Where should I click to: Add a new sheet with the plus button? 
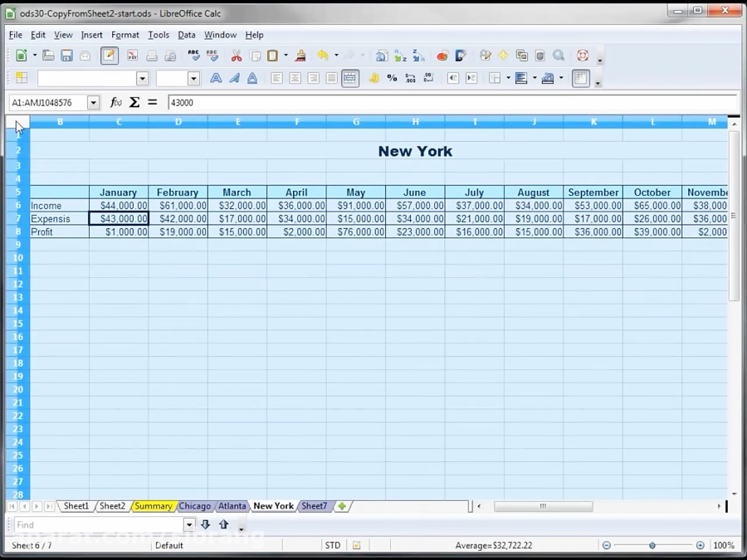[340, 506]
